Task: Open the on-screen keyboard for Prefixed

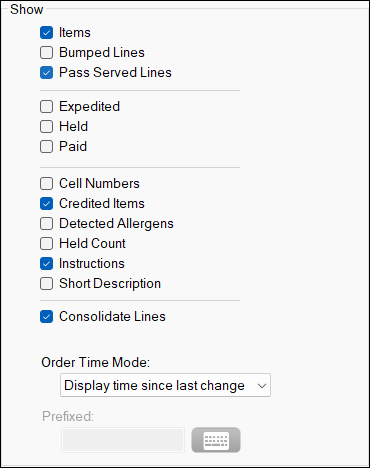Action: point(216,440)
